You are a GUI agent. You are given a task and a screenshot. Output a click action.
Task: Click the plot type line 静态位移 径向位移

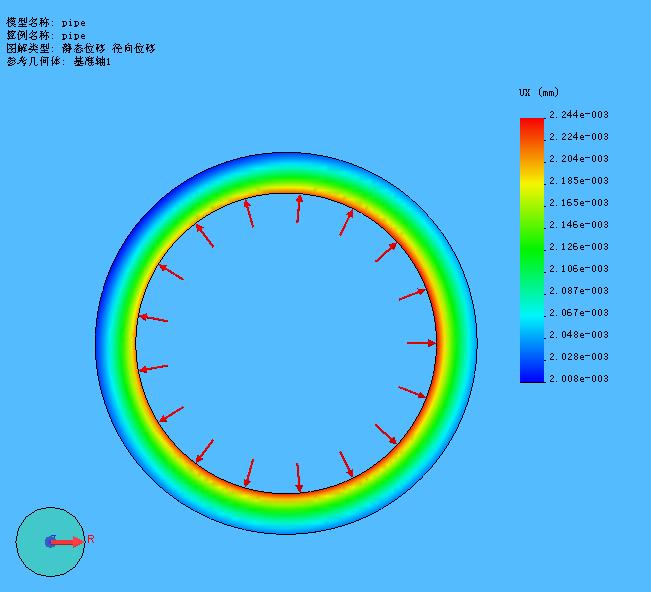click(x=81, y=49)
